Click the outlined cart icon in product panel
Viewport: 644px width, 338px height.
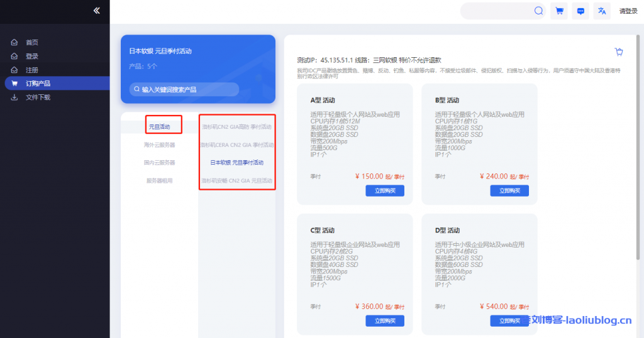click(x=618, y=52)
